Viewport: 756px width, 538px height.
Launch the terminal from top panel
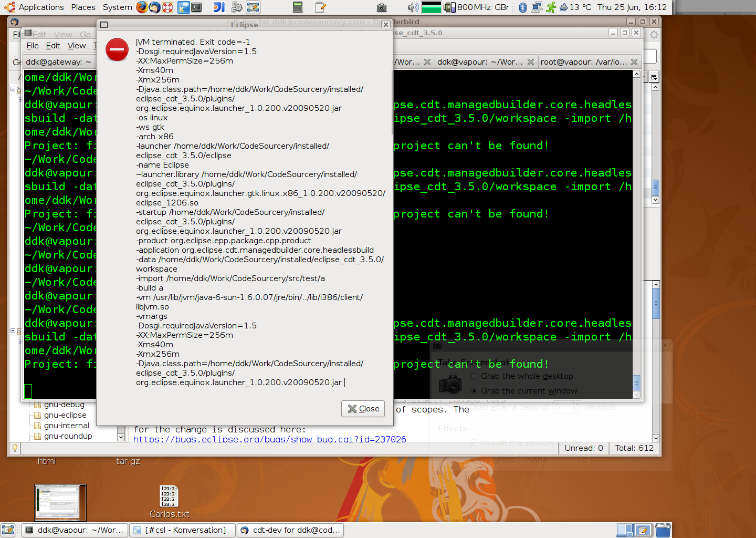196,7
